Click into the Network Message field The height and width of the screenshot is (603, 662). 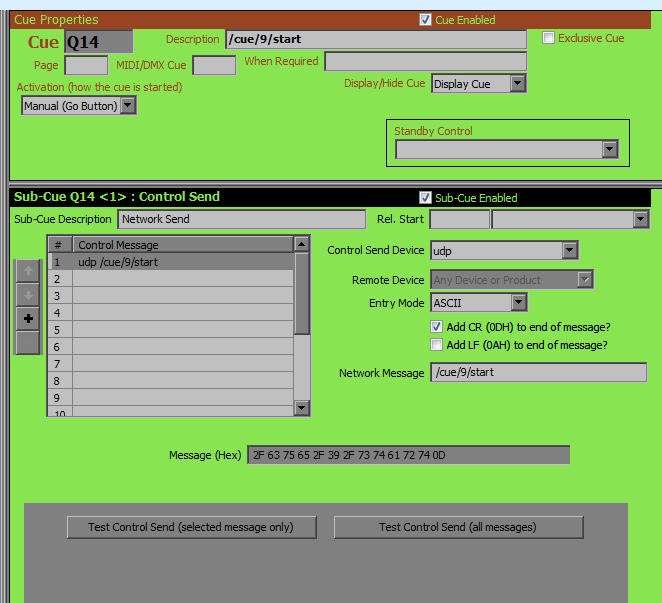click(x=538, y=373)
